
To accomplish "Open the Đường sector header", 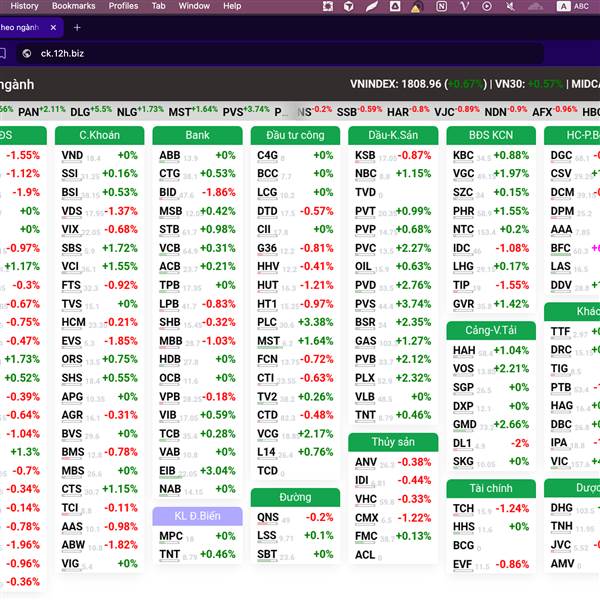I will pyautogui.click(x=295, y=497).
